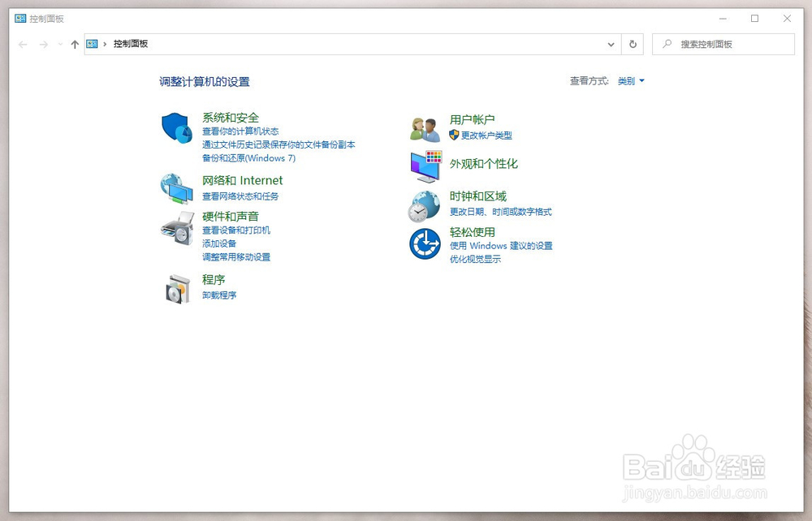Image resolution: width=812 pixels, height=521 pixels.
Task: Expand the address bar history dropdown arrow
Action: click(x=611, y=44)
